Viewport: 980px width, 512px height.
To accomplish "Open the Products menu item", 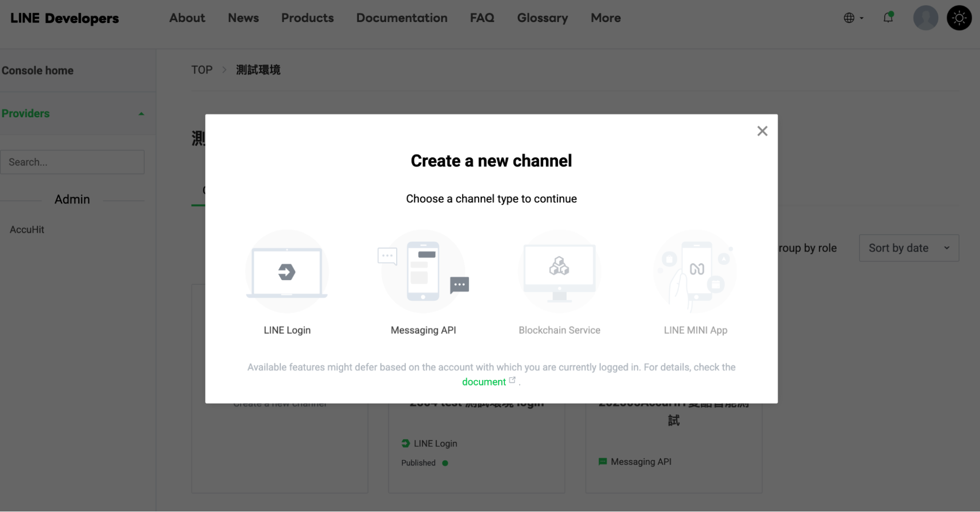I will click(307, 18).
